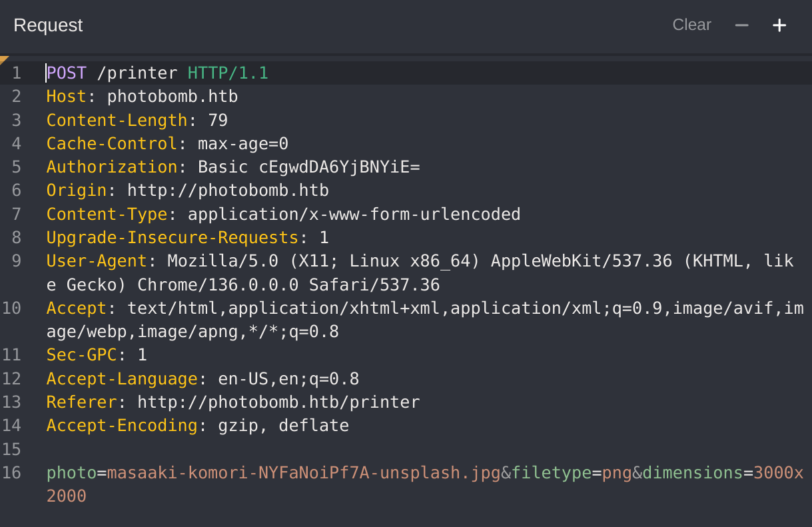Click the Accept header name on line 10
The width and height of the screenshot is (812, 527).
click(77, 308)
